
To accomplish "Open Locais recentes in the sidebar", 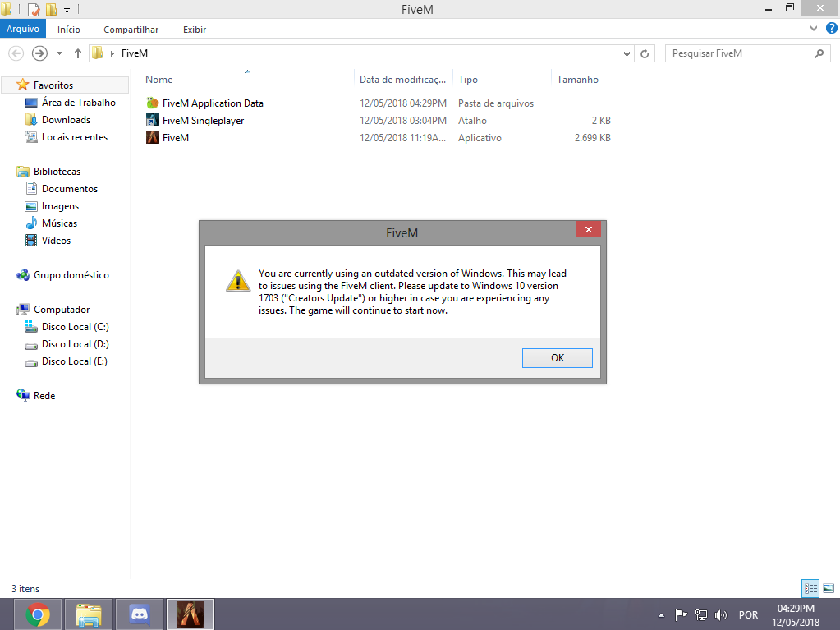I will pos(75,137).
